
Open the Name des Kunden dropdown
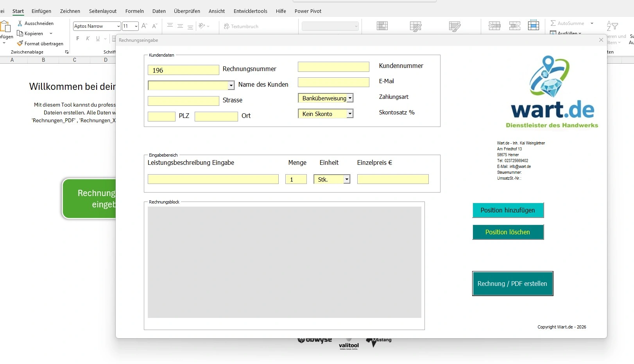tap(231, 86)
